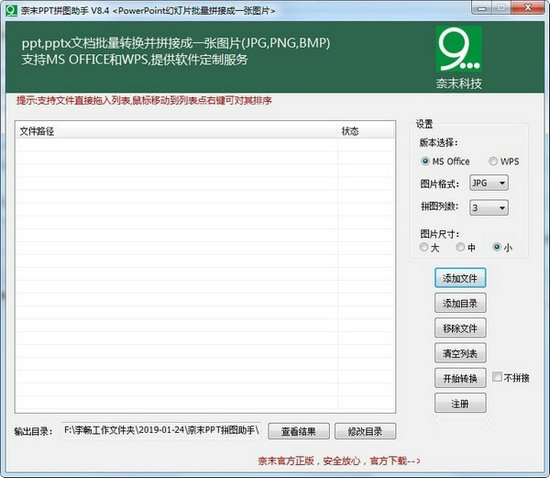This screenshot has width=550, height=478.
Task: Click the 图片尺寸 label
Action: [440, 234]
